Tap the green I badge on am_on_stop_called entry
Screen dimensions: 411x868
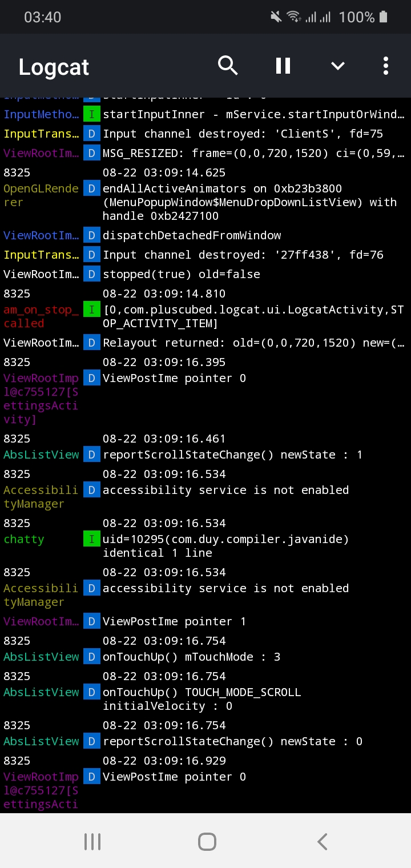click(91, 310)
